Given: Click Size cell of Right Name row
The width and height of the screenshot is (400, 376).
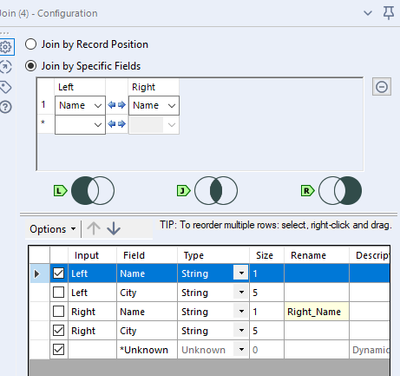Looking at the screenshot, I should tap(267, 312).
